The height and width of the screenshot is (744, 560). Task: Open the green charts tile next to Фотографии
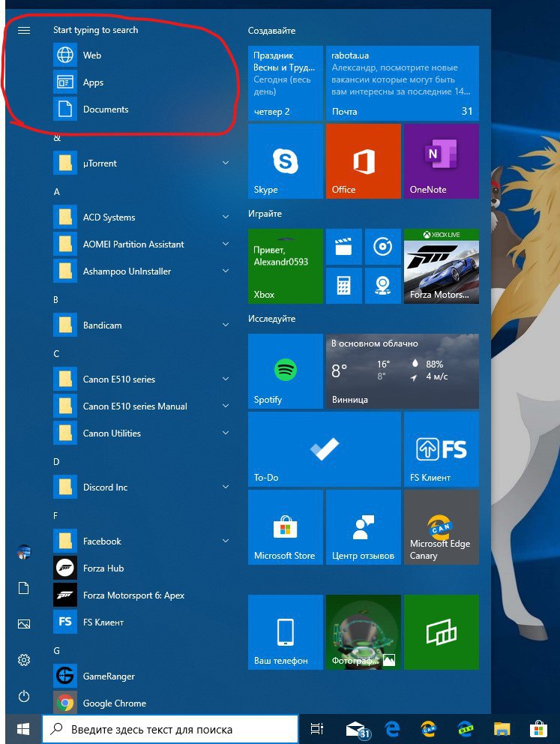[442, 632]
